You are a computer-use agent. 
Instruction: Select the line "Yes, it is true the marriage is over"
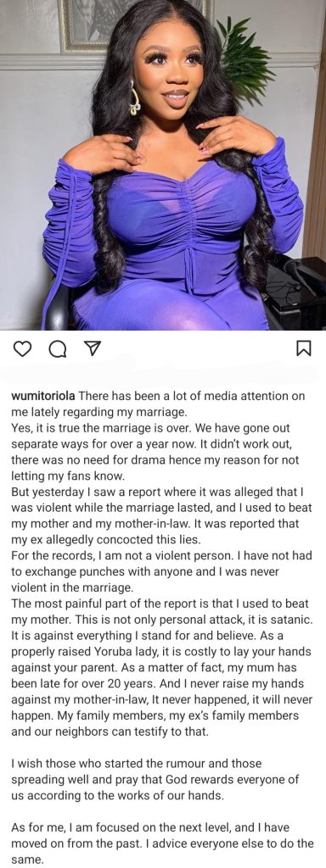[150, 428]
